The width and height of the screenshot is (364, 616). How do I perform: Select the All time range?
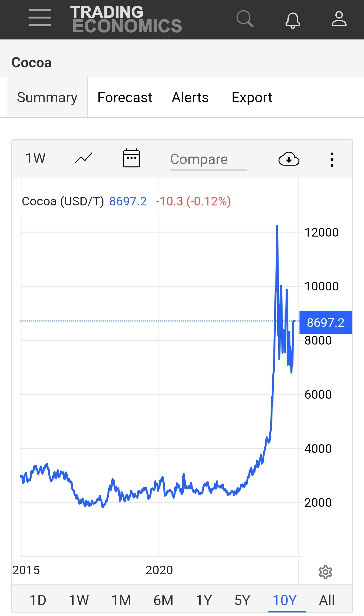pyautogui.click(x=327, y=600)
